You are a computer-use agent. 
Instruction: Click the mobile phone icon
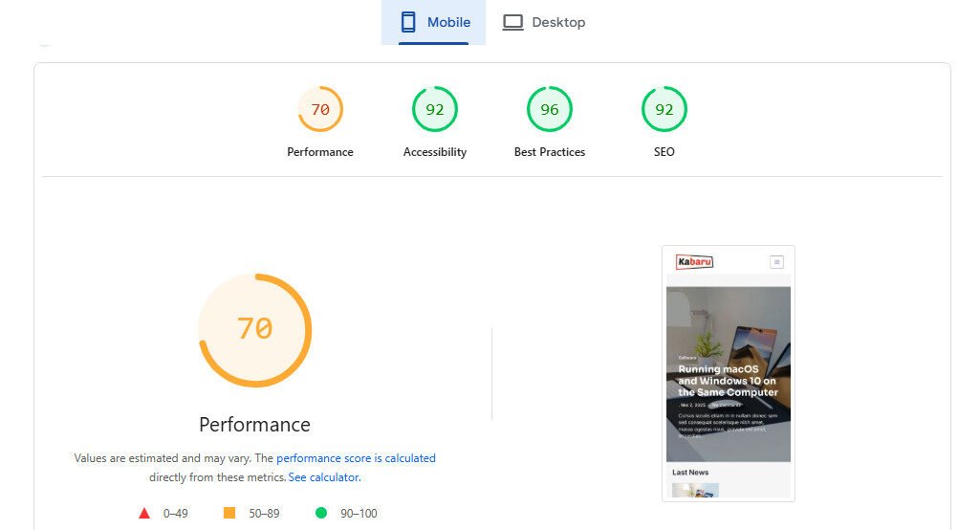click(408, 23)
